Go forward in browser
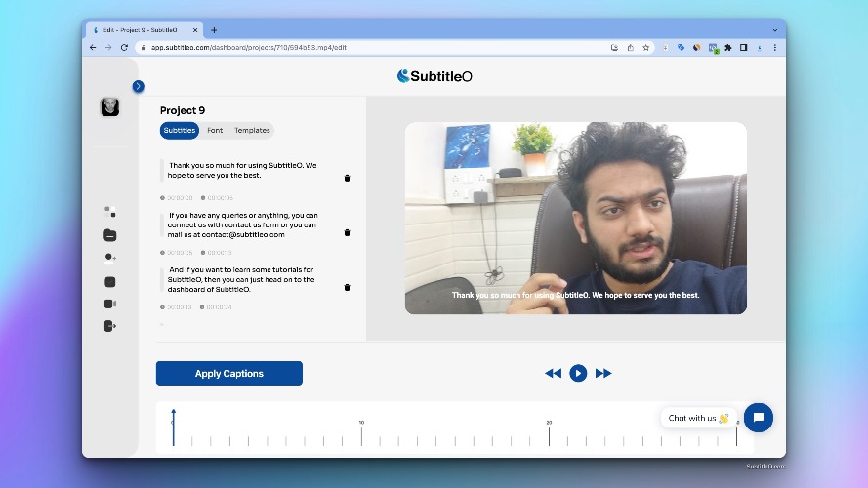 pos(108,48)
